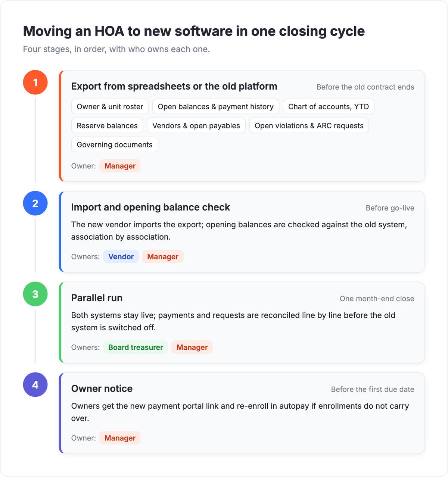448x477 pixels.
Task: Click the 'Owner:' label in Owner notice stage
Action: (x=84, y=438)
